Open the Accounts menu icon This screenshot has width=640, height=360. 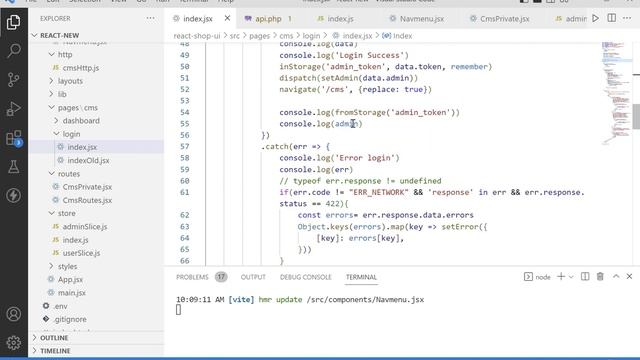pyautogui.click(x=13, y=314)
